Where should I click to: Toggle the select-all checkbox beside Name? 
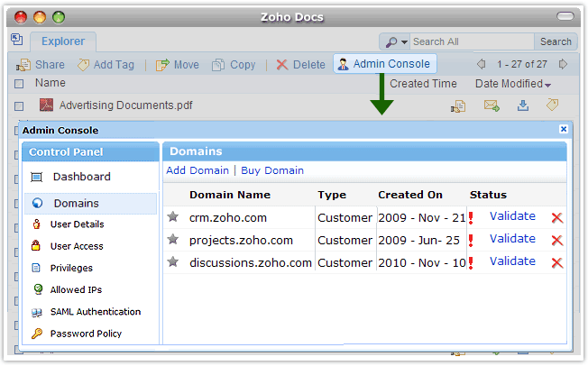pyautogui.click(x=19, y=84)
